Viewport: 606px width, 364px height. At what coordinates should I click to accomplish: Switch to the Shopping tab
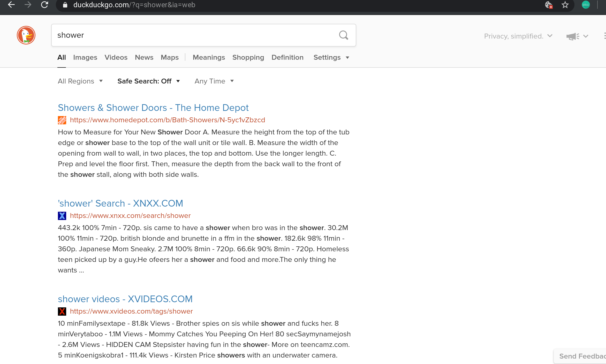[x=248, y=57]
